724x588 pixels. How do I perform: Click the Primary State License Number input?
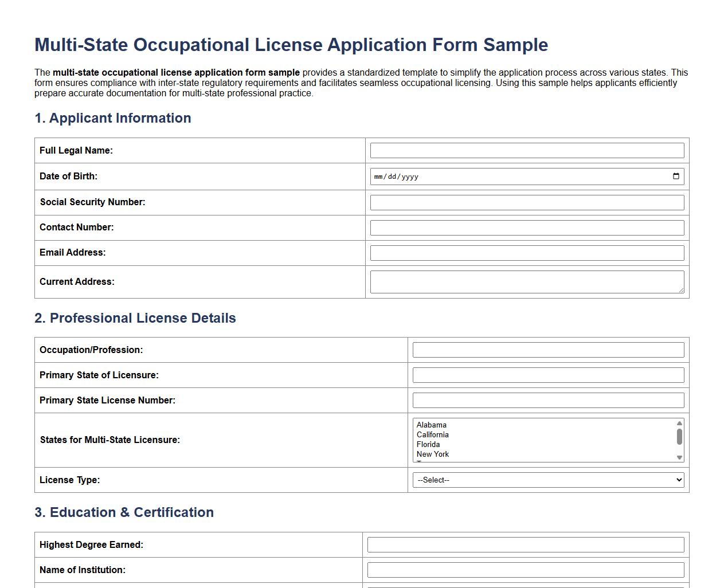coord(547,400)
